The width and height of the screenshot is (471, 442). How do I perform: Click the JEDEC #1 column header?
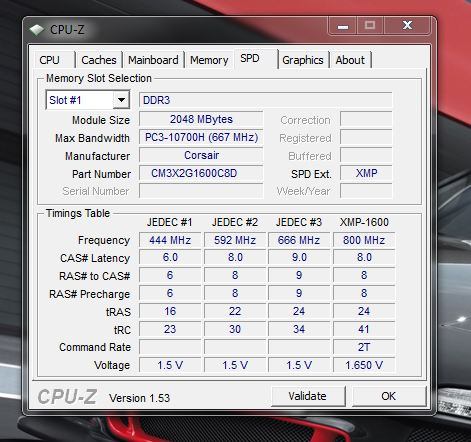pos(170,222)
